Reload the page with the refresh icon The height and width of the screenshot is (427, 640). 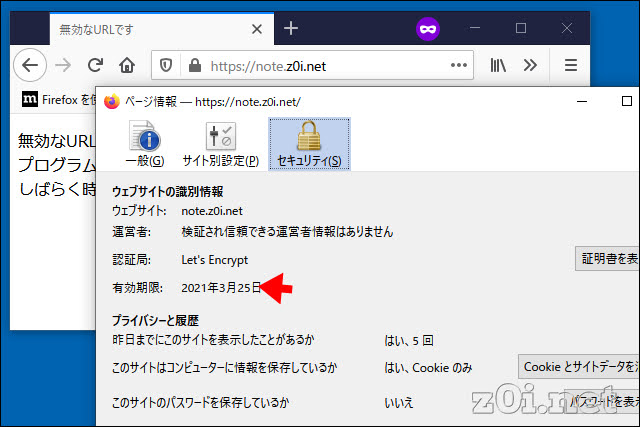pos(95,65)
